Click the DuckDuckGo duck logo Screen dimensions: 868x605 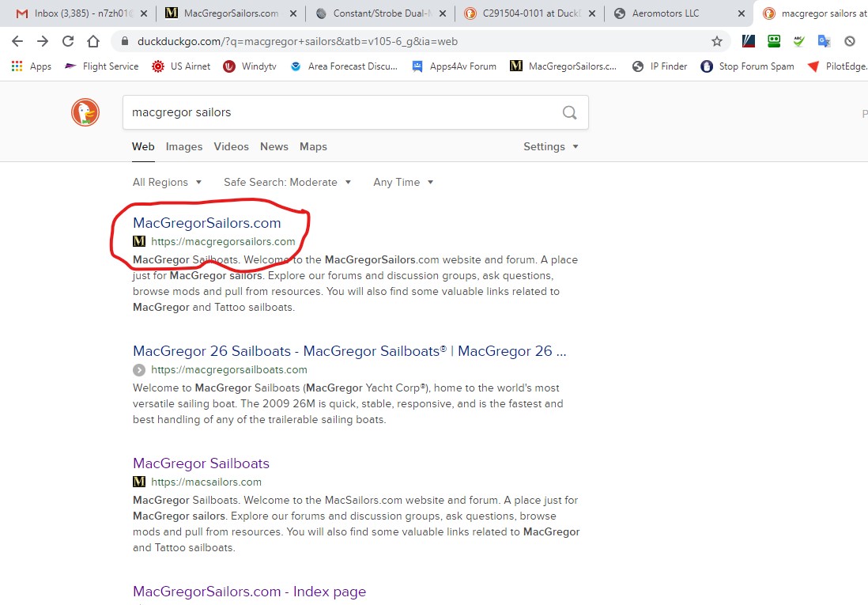tap(85, 112)
